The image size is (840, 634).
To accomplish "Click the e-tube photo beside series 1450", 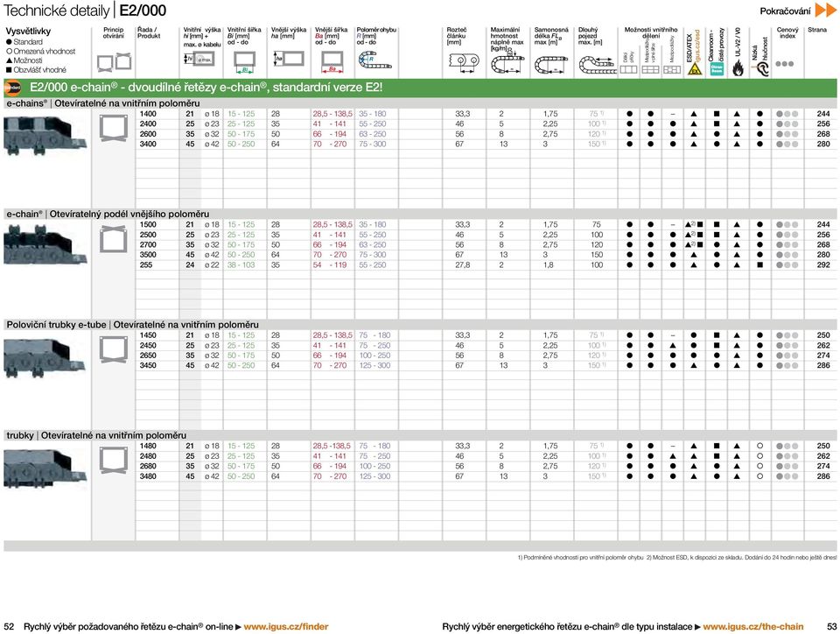I will pos(45,356).
